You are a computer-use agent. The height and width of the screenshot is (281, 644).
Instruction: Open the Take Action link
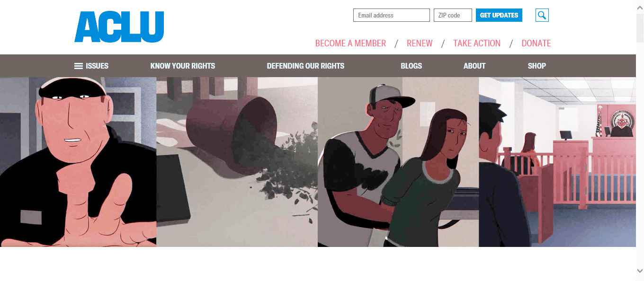[477, 43]
